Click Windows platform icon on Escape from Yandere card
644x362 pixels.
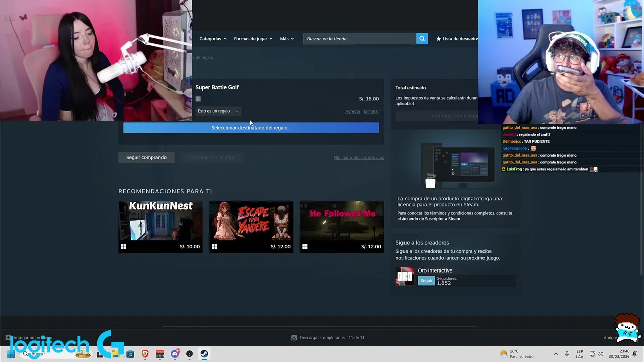click(214, 247)
